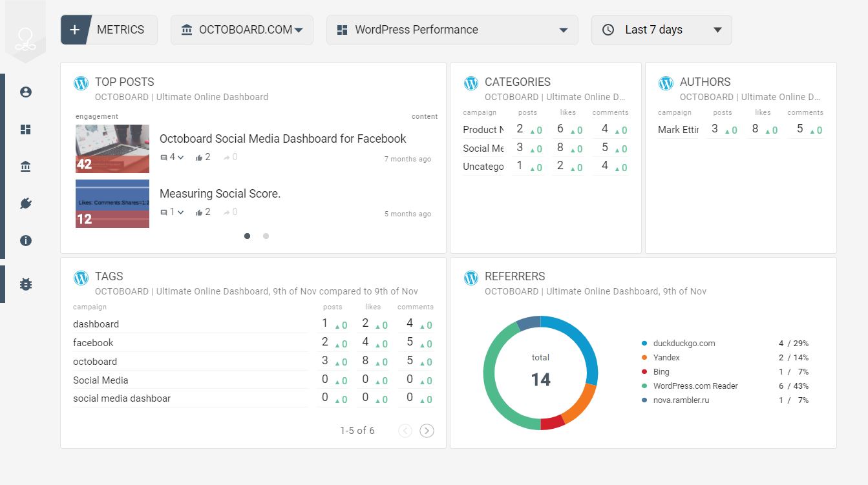Screen dimensions: 868x485
Task: Click the WordPress.com Reader referrer label
Action: pos(695,386)
